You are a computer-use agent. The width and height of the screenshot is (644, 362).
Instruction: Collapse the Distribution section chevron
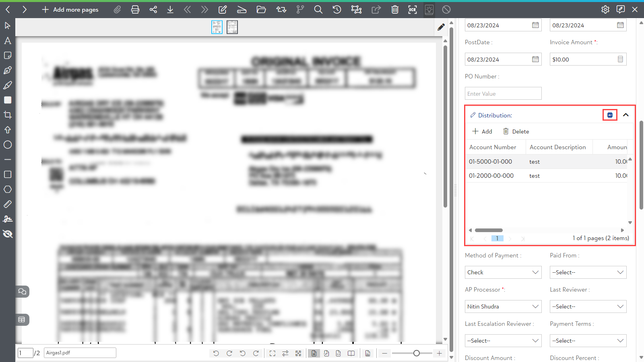[626, 115]
